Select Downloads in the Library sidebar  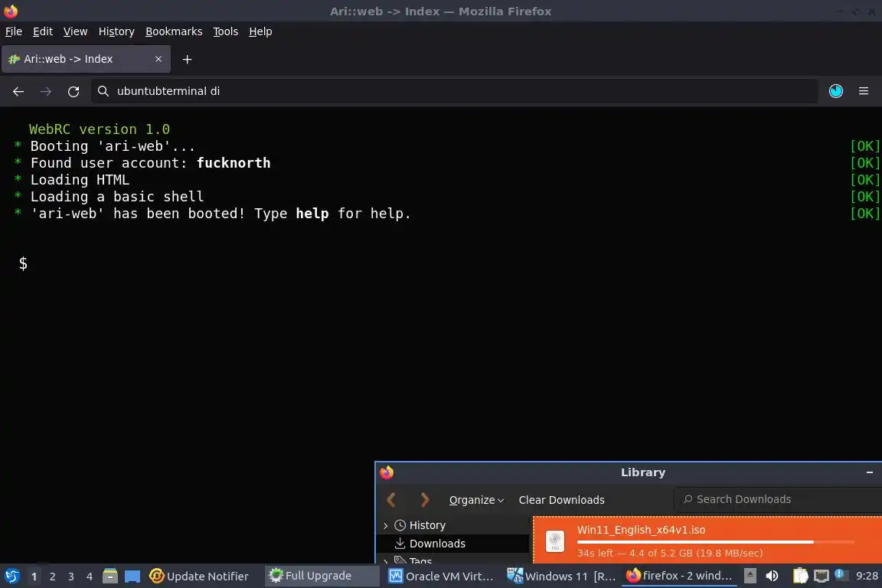pyautogui.click(x=437, y=544)
